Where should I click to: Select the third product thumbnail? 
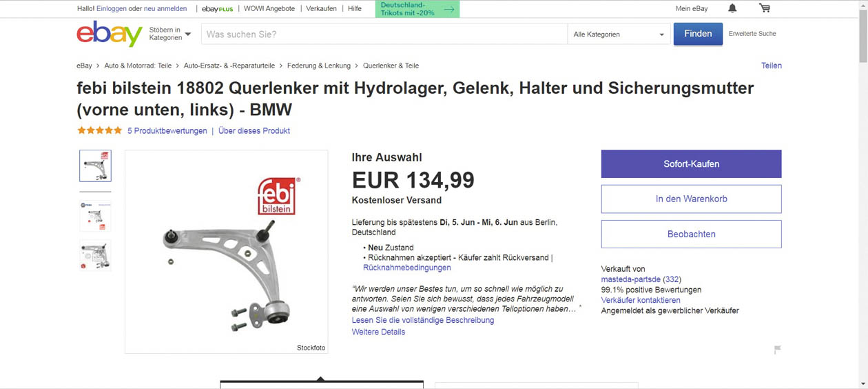[x=95, y=255]
